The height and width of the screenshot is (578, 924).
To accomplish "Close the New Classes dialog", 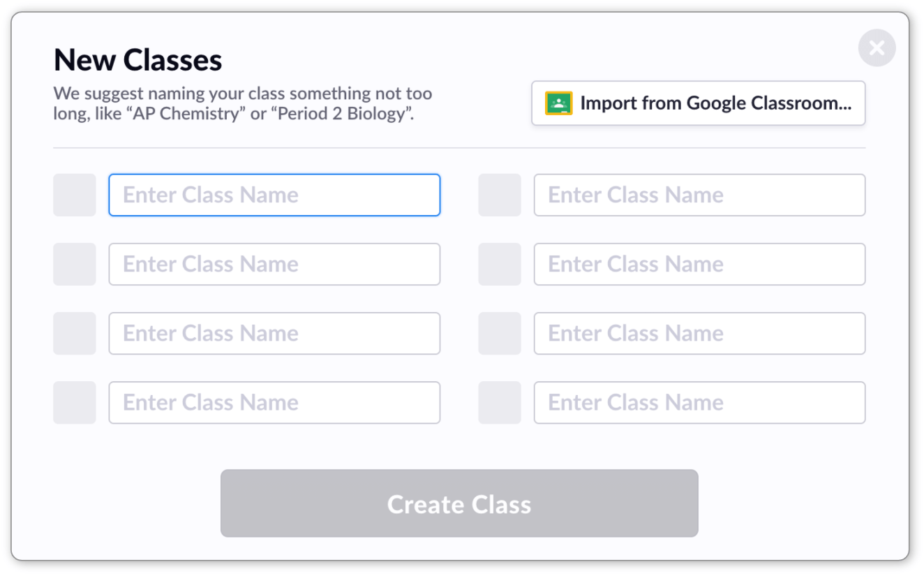I will [x=877, y=48].
